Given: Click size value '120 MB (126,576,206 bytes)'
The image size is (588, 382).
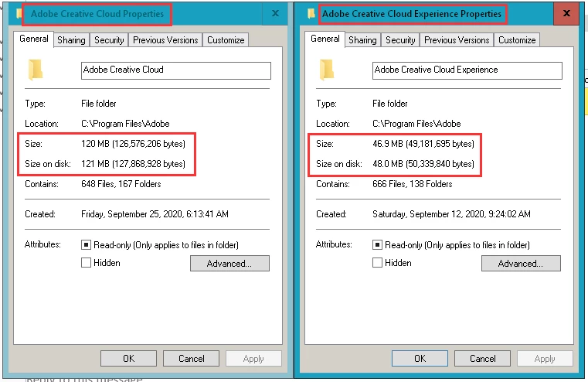Looking at the screenshot, I should (x=133, y=144).
